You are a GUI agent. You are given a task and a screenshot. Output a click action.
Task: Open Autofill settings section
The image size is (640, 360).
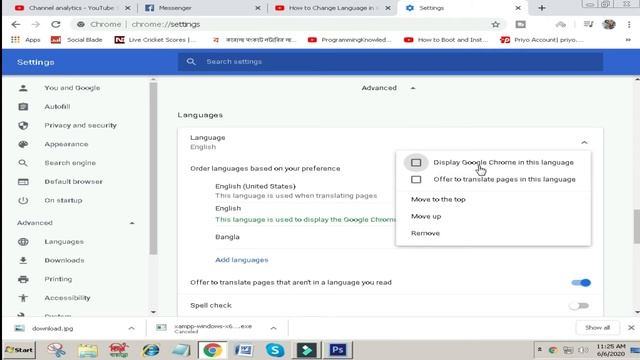(x=58, y=107)
